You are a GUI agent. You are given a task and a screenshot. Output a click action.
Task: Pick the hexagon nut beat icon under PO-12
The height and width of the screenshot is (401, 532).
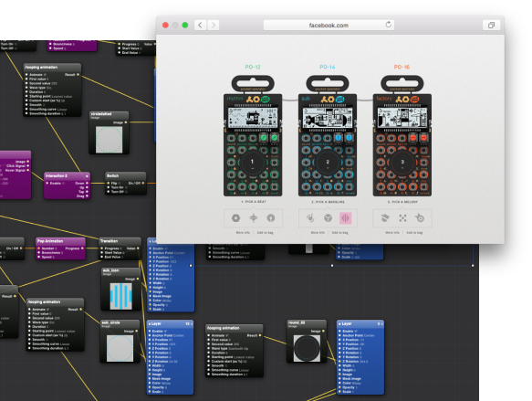235,218
